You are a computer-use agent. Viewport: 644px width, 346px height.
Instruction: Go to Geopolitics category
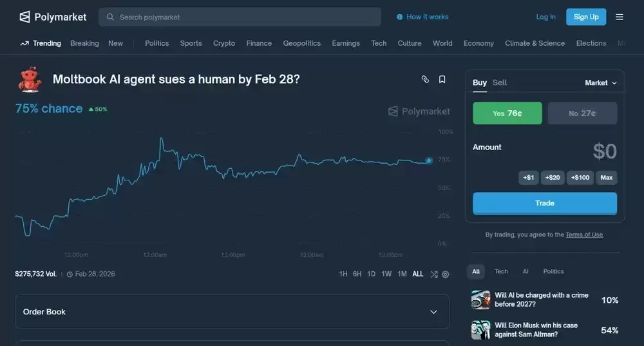click(302, 43)
